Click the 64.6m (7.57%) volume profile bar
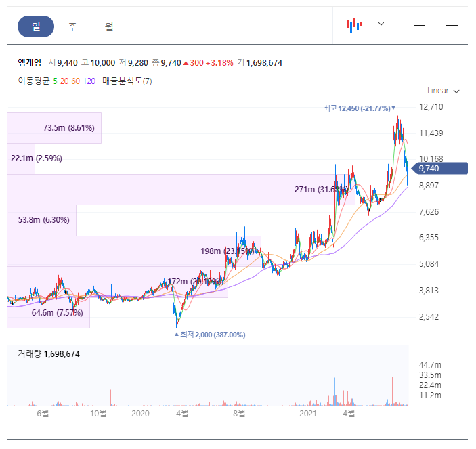 pyautogui.click(x=49, y=313)
